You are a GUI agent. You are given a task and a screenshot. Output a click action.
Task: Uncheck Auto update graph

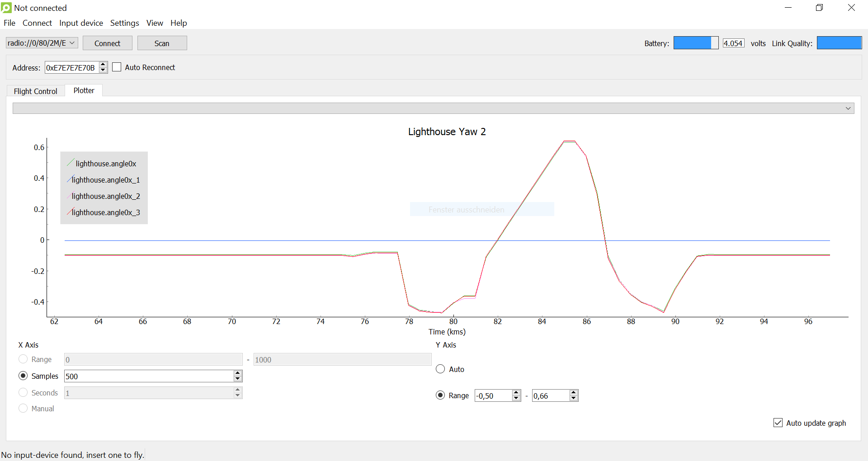(778, 423)
